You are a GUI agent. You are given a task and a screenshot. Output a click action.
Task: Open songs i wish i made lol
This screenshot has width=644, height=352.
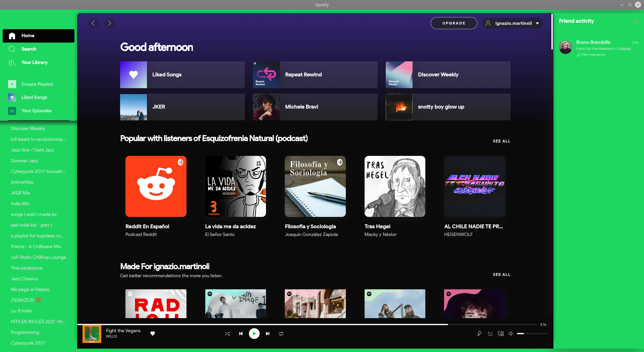coord(34,214)
